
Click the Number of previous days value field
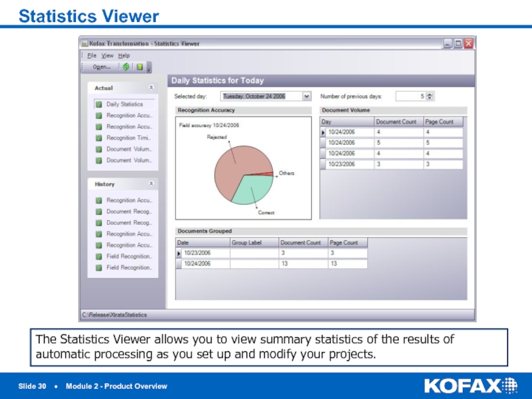tap(410, 96)
